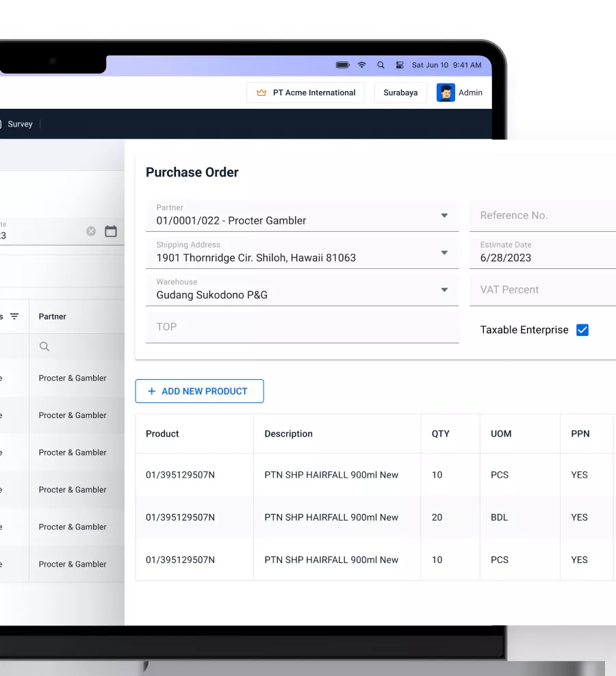Image resolution: width=616 pixels, height=676 pixels.
Task: Click ADD NEW PRODUCT button
Action: (199, 391)
